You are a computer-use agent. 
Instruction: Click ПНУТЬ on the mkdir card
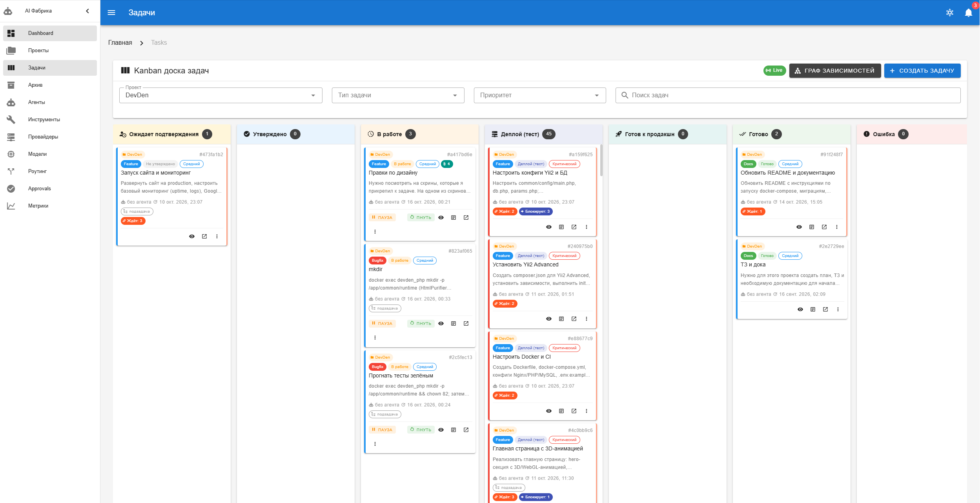click(421, 324)
